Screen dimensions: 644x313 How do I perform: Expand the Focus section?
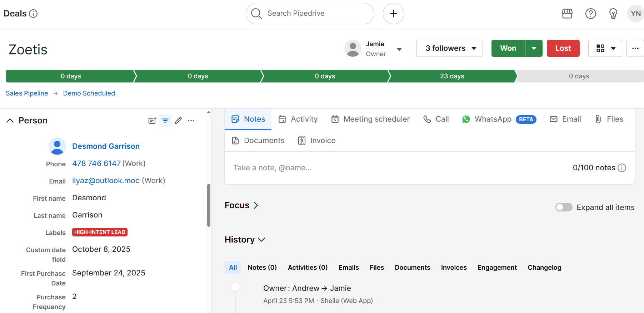click(241, 205)
